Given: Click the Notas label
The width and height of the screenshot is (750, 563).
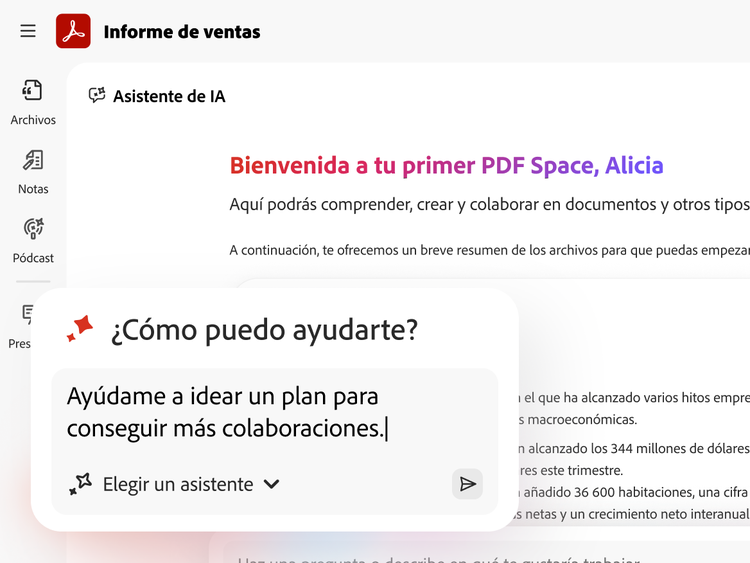Looking at the screenshot, I should 33,189.
